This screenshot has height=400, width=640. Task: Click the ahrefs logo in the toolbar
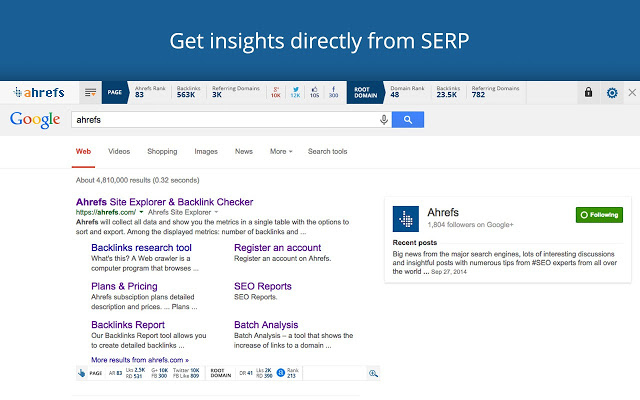(39, 93)
